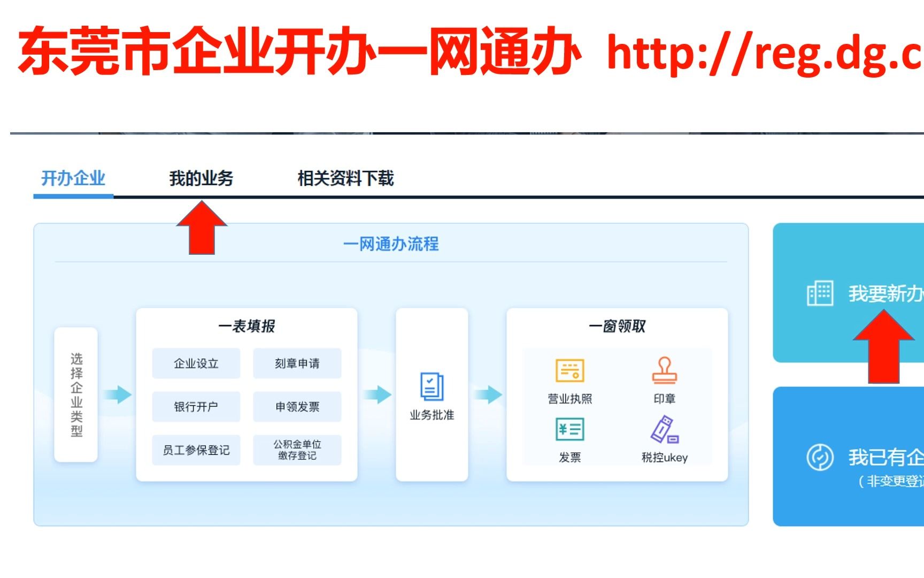Click the http://reg.dg URL text

click(x=765, y=54)
